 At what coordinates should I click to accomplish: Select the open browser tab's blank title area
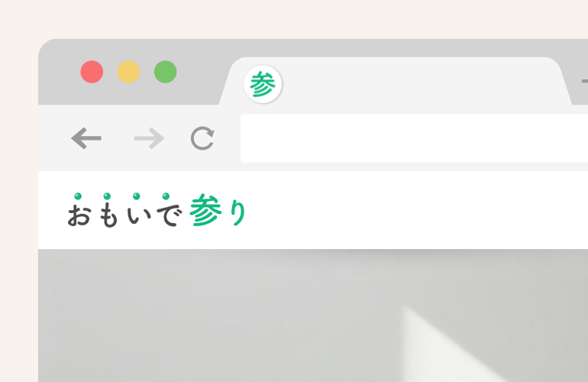click(420, 82)
